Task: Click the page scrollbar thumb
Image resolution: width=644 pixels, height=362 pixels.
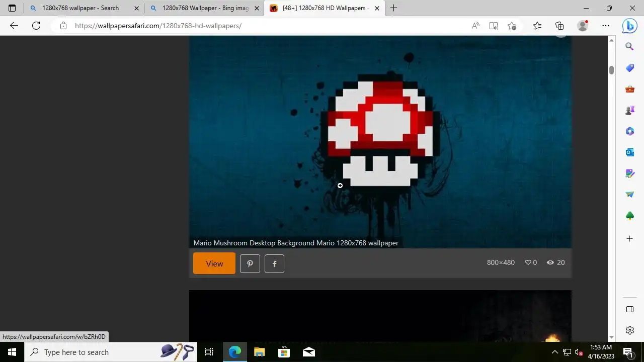Action: (611, 69)
